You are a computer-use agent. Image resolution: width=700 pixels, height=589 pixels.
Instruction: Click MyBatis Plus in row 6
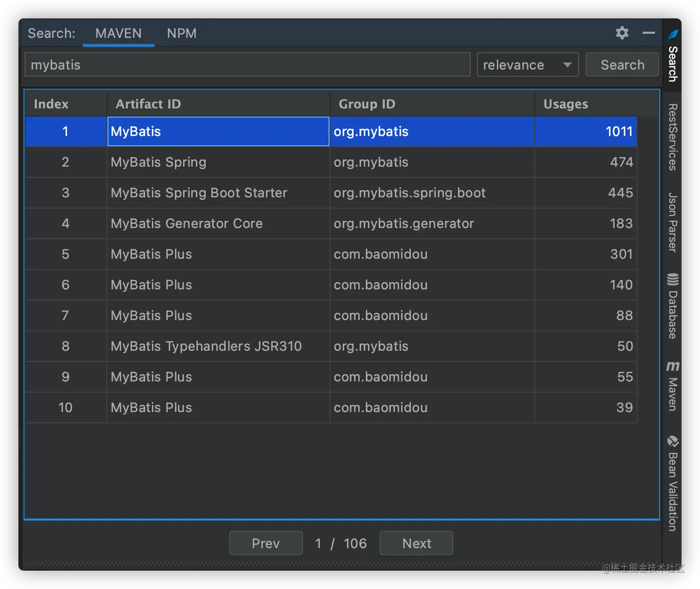coord(218,285)
